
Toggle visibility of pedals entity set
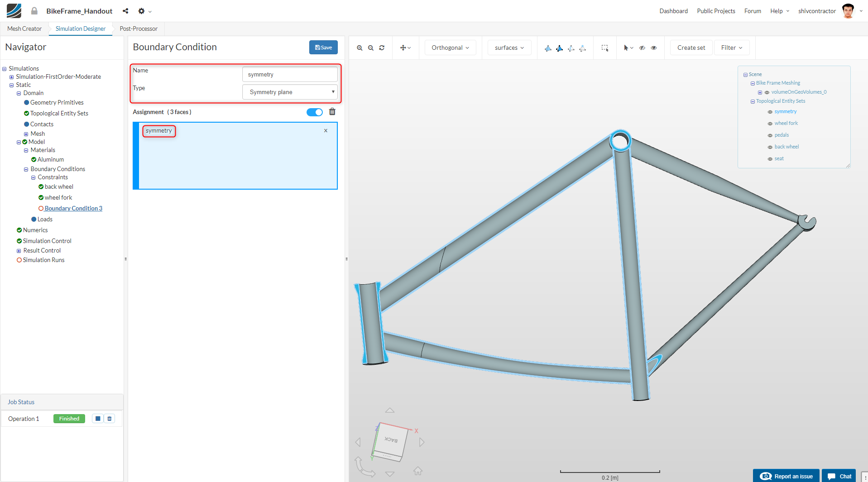point(770,135)
